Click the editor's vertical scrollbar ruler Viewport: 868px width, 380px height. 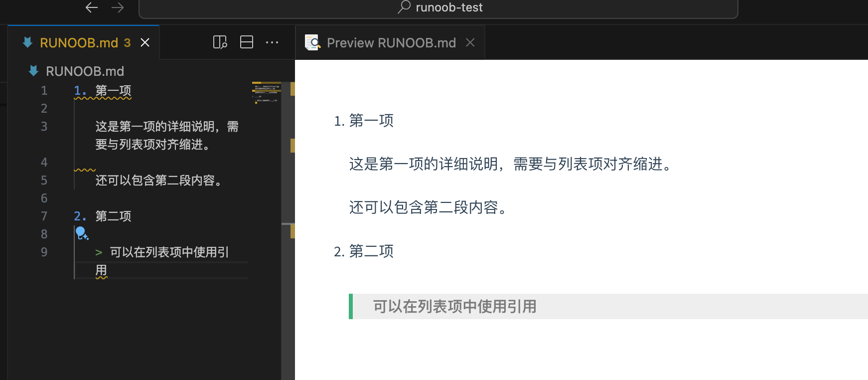point(288,199)
